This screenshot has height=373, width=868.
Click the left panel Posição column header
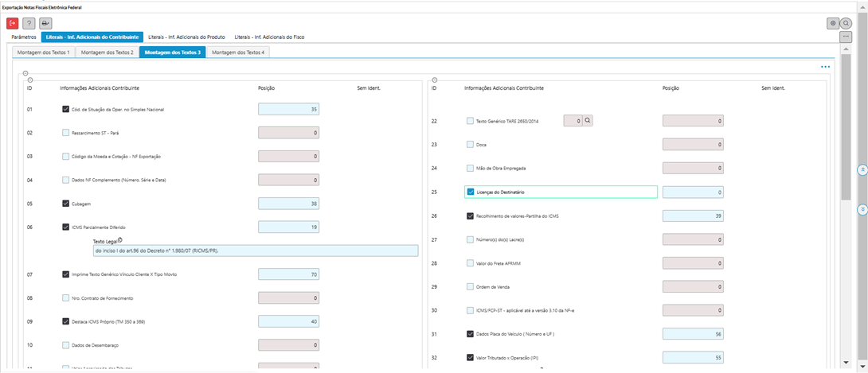tap(267, 87)
